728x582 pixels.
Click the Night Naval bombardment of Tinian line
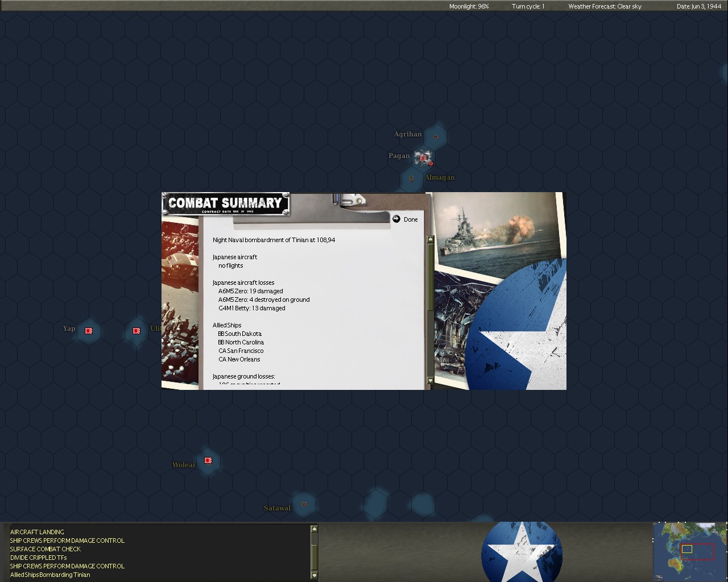(274, 240)
